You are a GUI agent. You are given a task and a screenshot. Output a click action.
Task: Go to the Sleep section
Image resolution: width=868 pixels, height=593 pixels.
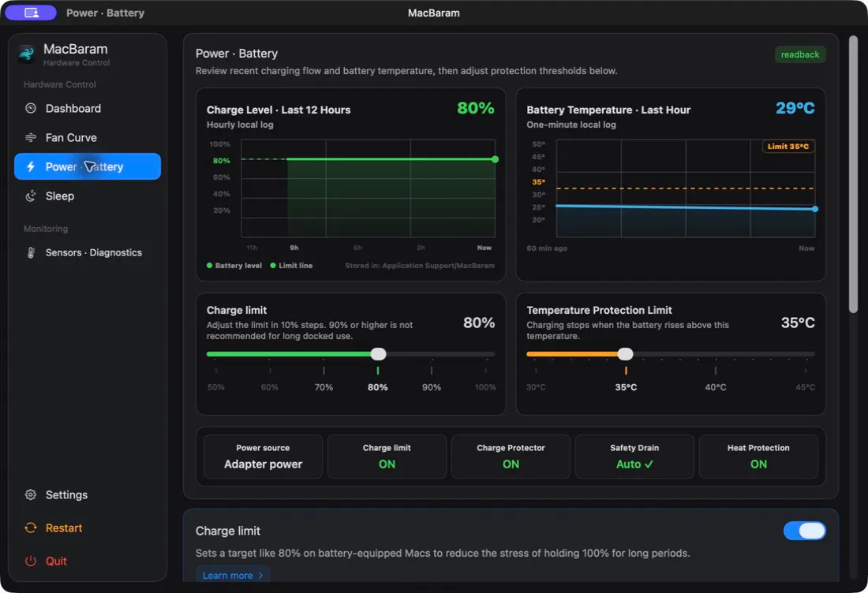click(88, 196)
